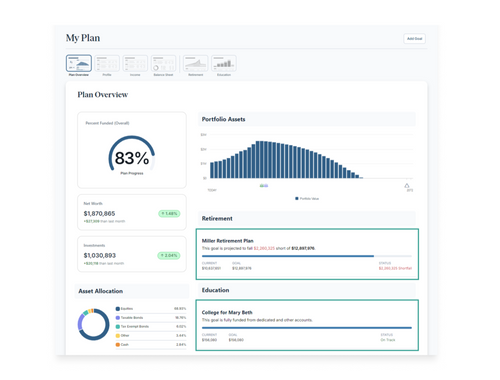Click the Miller Retirement Plan progress bar
The image size is (500, 380).
[x=307, y=256]
